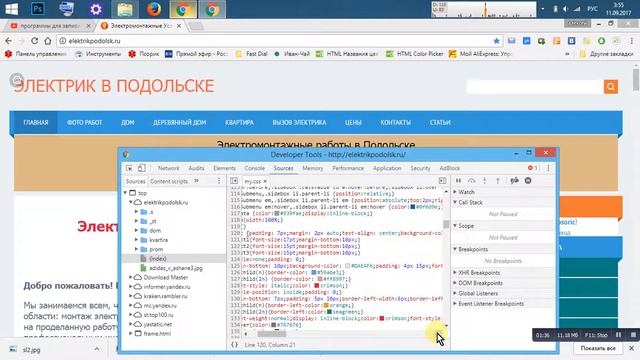The height and width of the screenshot is (360, 640).
Task: Hide the debugger pane with the toggle icon
Action: pyautogui.click(x=442, y=181)
